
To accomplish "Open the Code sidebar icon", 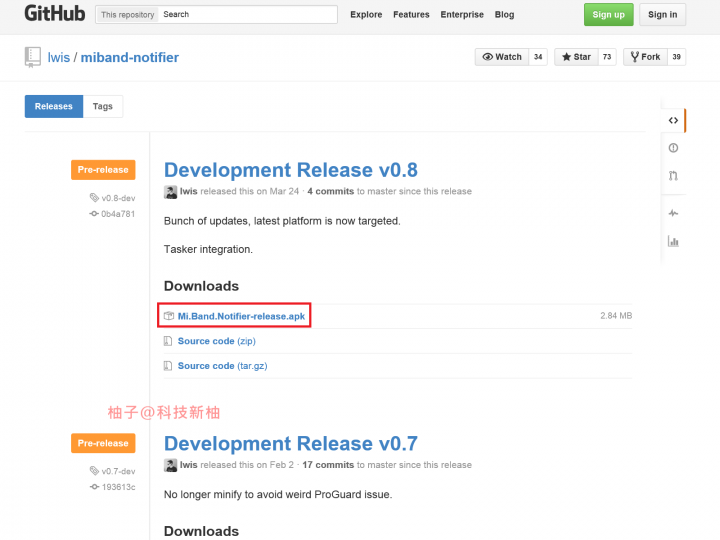I will click(673, 120).
